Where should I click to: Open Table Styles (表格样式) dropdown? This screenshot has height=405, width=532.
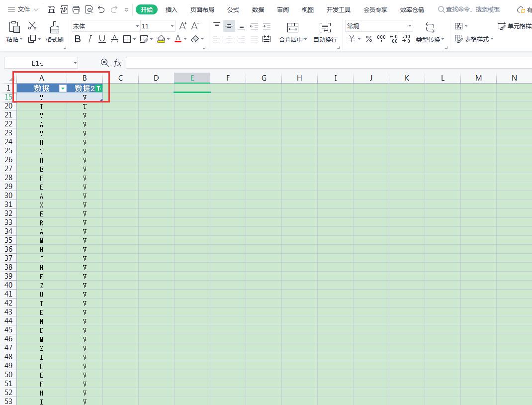tap(474, 39)
